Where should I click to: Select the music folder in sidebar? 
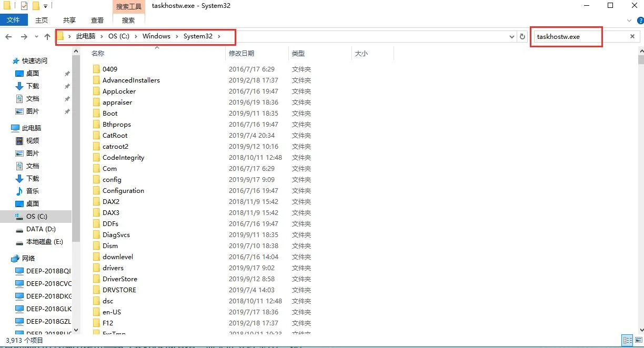tap(33, 191)
